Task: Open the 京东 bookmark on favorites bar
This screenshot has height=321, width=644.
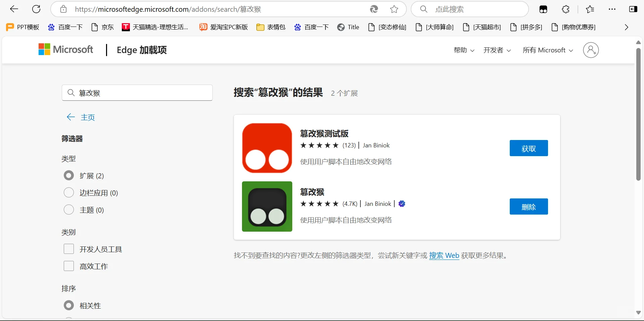Action: 103,27
